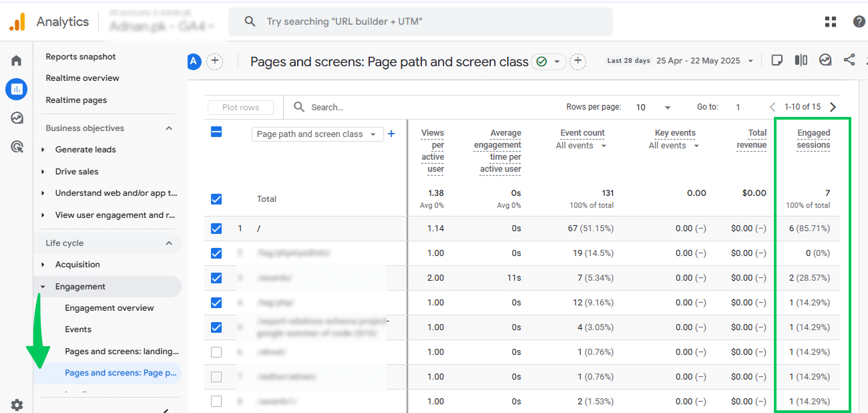Expand View user engagement and retention
Viewport: 868px width, 413px height.
(x=43, y=215)
